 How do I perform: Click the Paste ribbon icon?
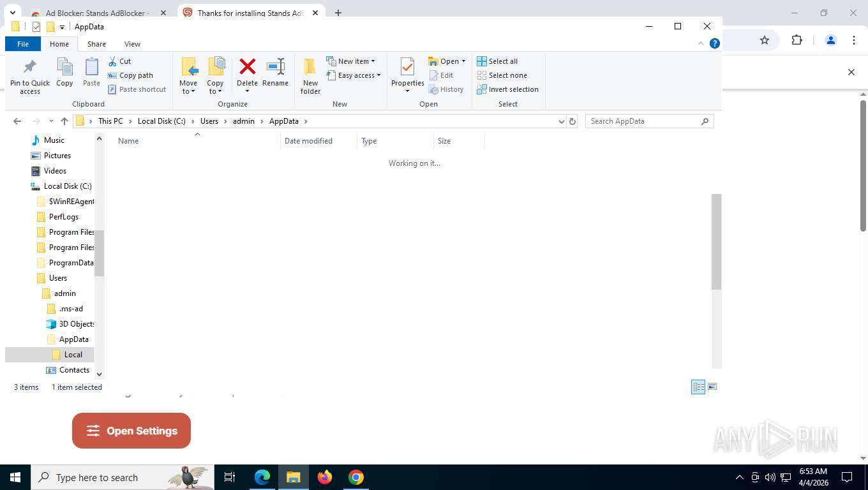(x=91, y=73)
